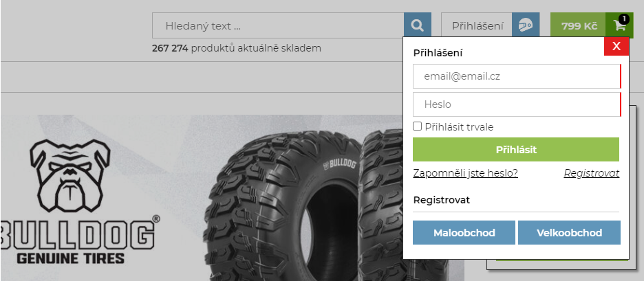Focus the Hledaný text search field
Screen dimensions: 644x281
[x=278, y=25]
